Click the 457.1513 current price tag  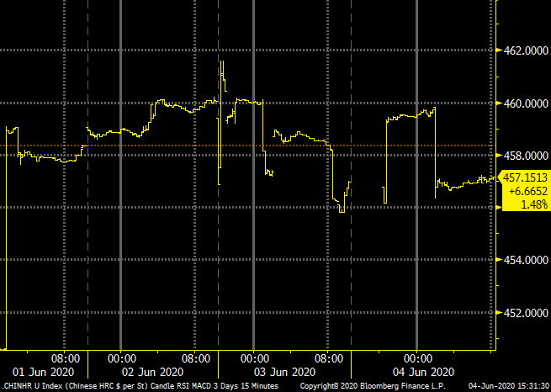pos(526,177)
